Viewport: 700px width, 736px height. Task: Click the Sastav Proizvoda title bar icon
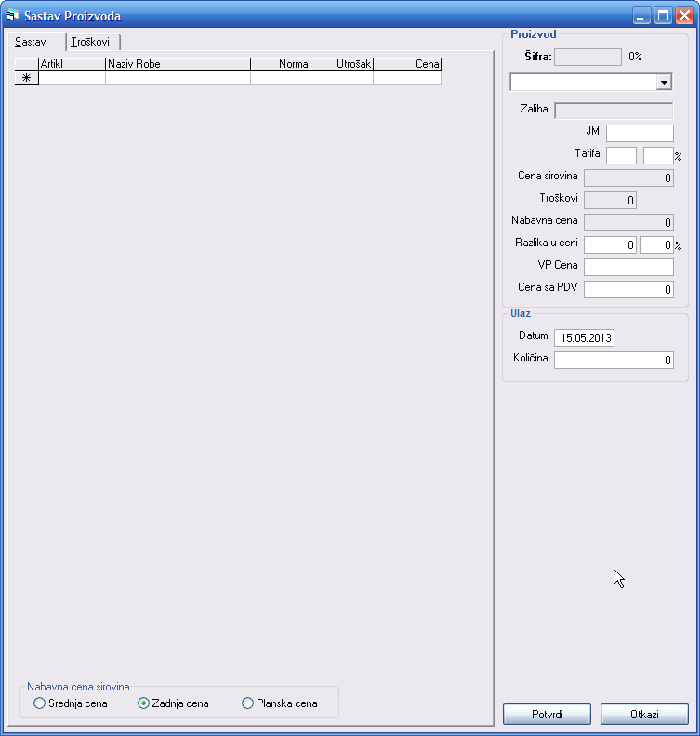click(x=12, y=16)
